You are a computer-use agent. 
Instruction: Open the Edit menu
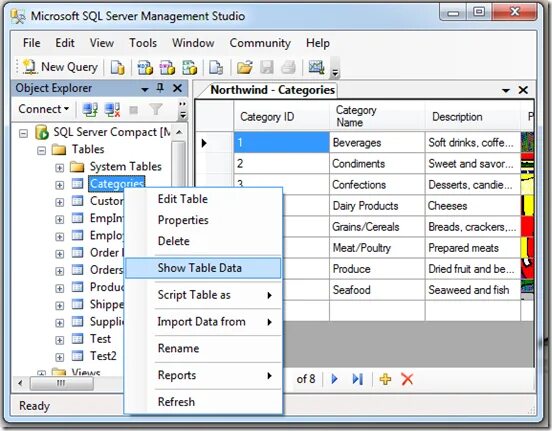point(65,43)
